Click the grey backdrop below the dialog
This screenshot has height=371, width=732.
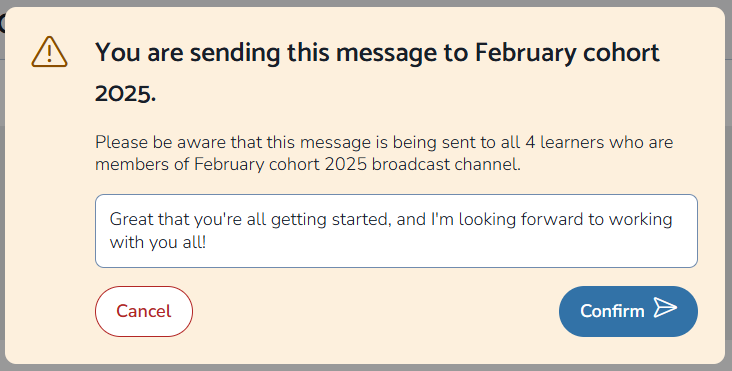tap(366, 368)
